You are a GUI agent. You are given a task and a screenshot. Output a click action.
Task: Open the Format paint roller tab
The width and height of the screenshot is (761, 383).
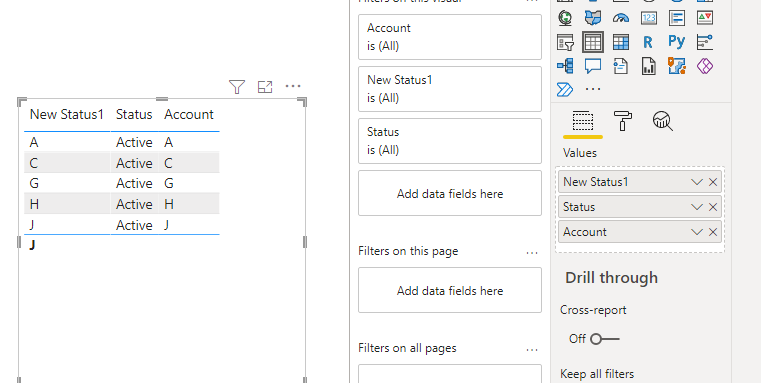coord(623,121)
